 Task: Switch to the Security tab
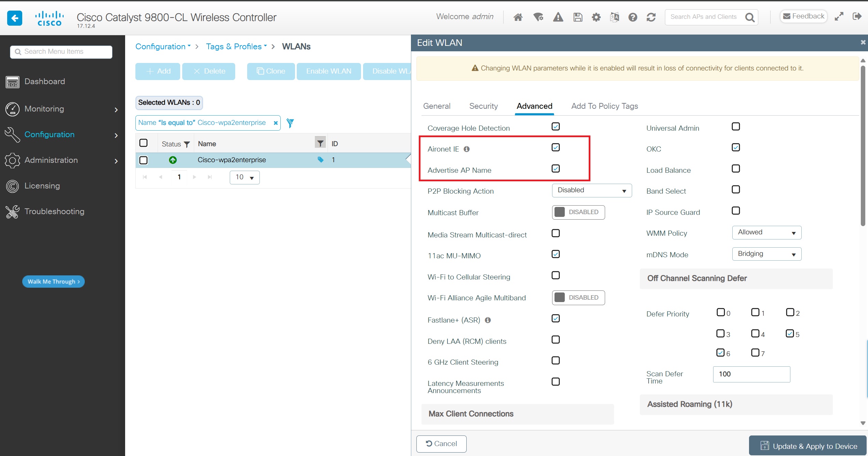click(x=483, y=106)
